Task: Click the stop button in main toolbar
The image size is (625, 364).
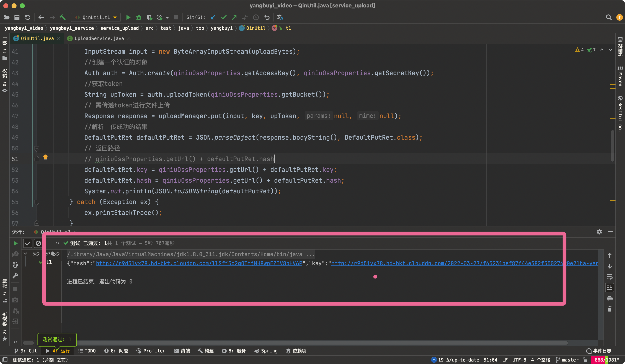Action: click(x=176, y=17)
